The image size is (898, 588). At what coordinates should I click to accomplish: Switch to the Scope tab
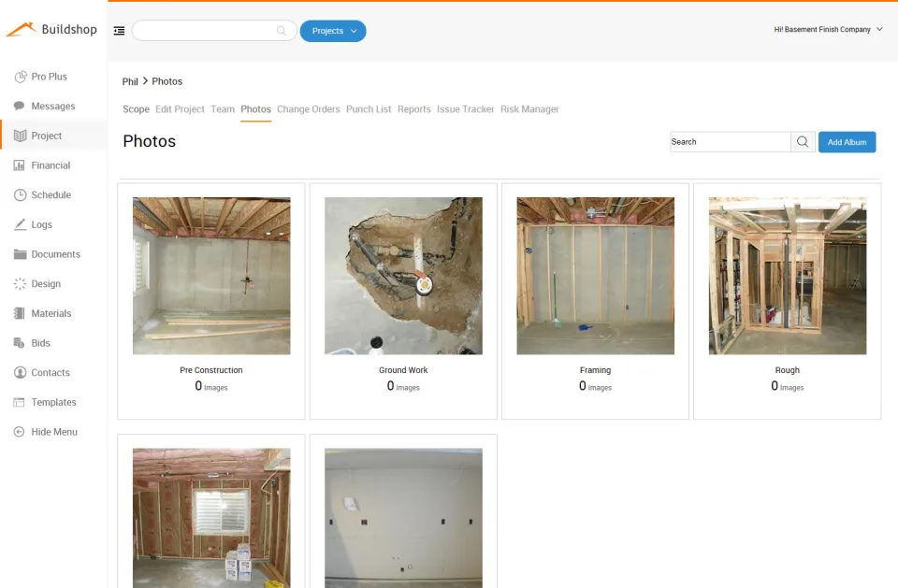click(136, 108)
